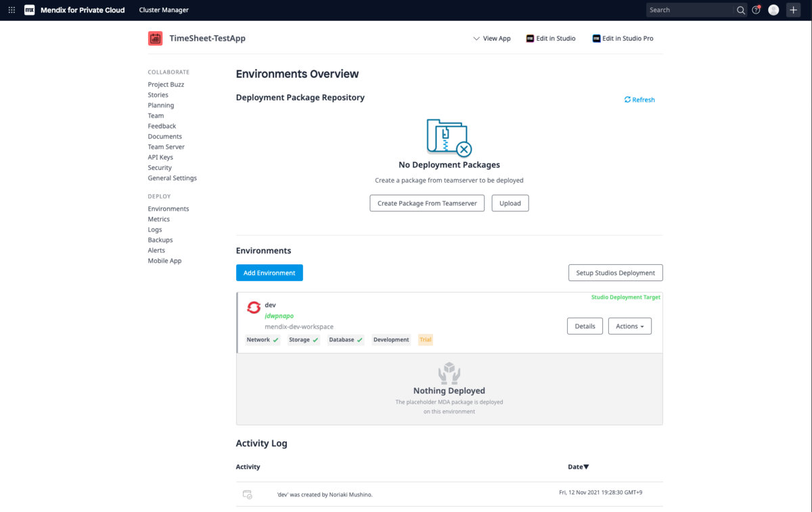This screenshot has height=512, width=812.
Task: Click the Edit in Studio icon
Action: pos(530,39)
